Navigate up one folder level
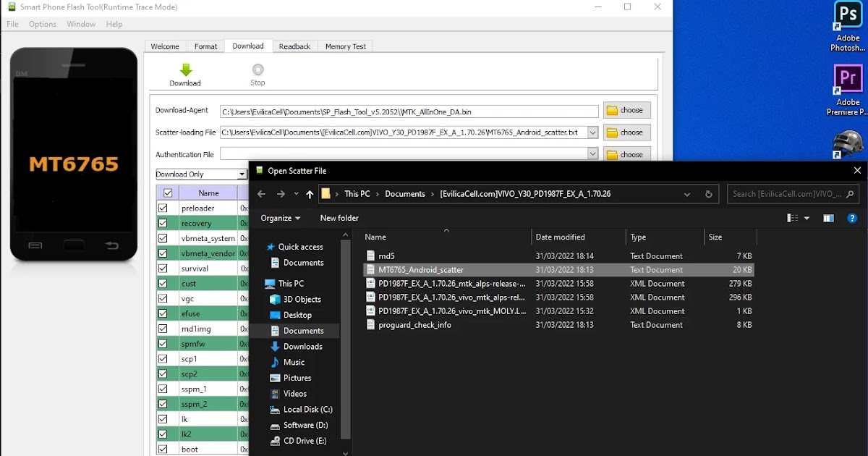 pyautogui.click(x=310, y=194)
